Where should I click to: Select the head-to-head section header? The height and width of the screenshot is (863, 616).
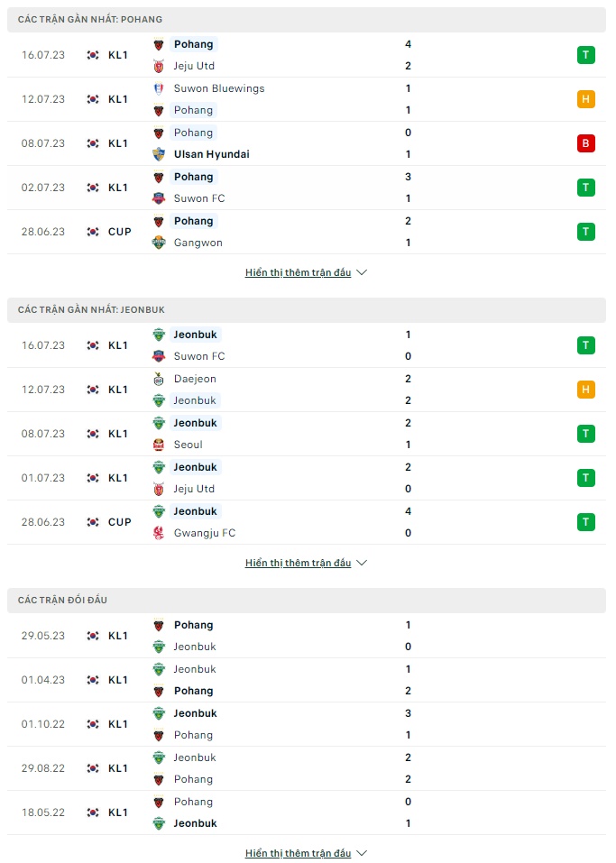pyautogui.click(x=62, y=600)
